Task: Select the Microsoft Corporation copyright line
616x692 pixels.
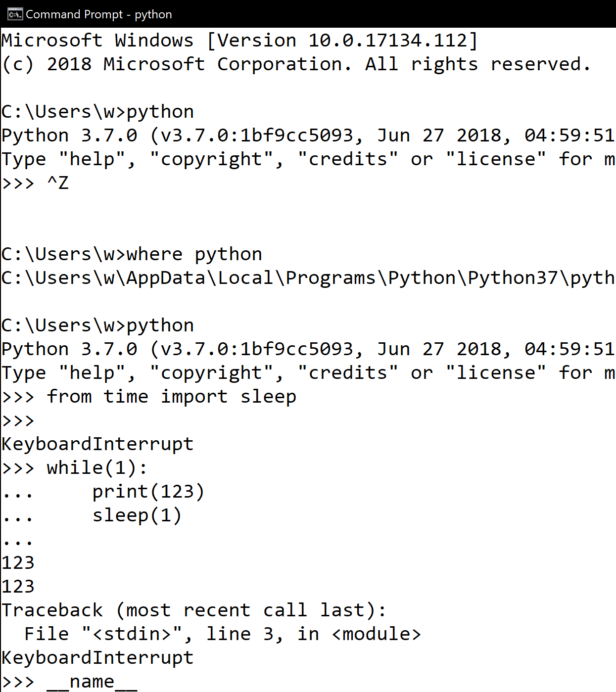Action: click(294, 63)
